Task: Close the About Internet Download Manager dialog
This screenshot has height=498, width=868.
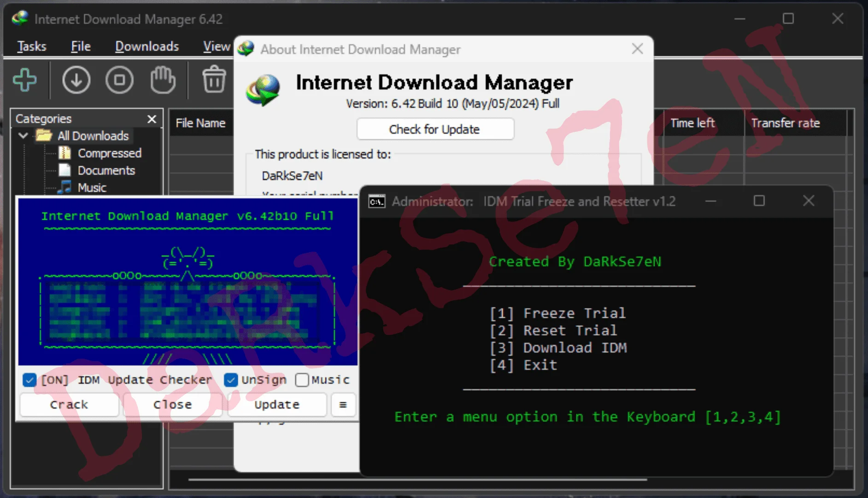Action: click(x=638, y=48)
